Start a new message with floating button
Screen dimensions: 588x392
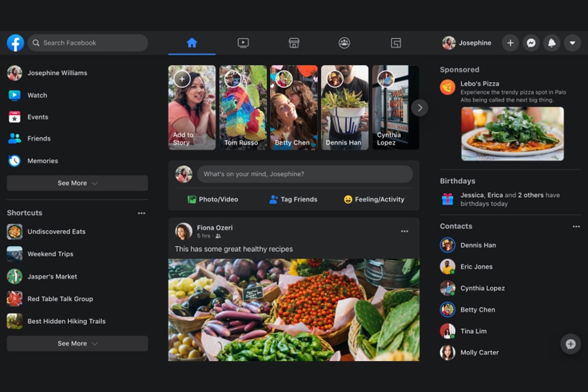(x=570, y=344)
